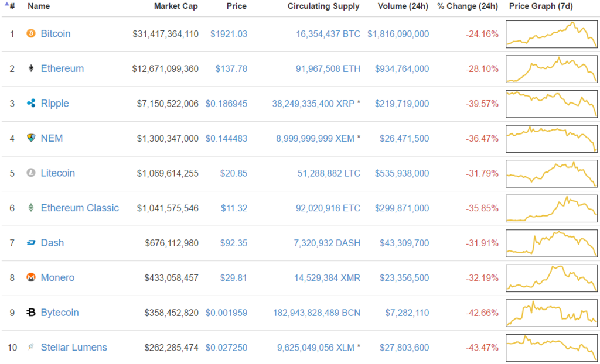Click the Bytecoin B logo icon
The width and height of the screenshot is (600, 364).
[30, 313]
